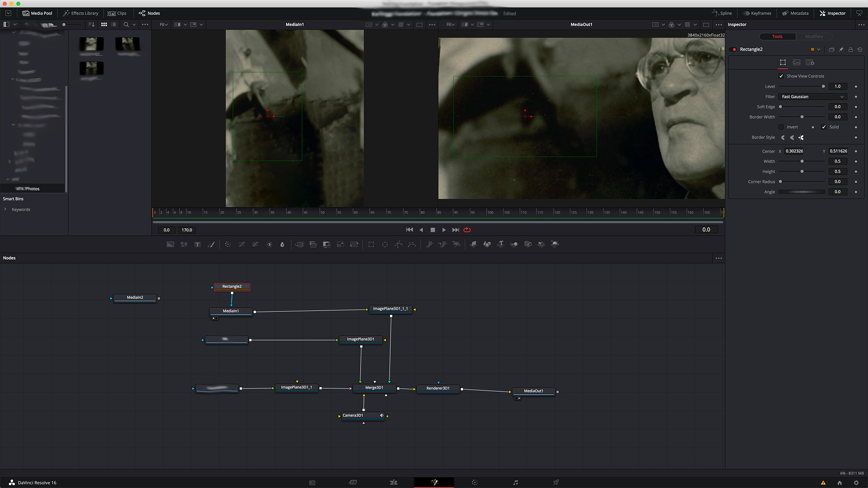Open the top-left workspace layout dropdown
Viewport: 868px width, 488px height.
click(x=8, y=13)
